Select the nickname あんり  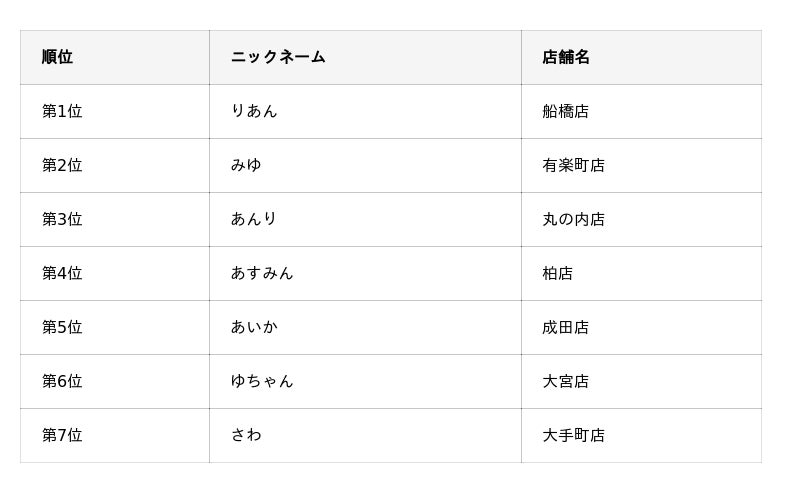254,220
